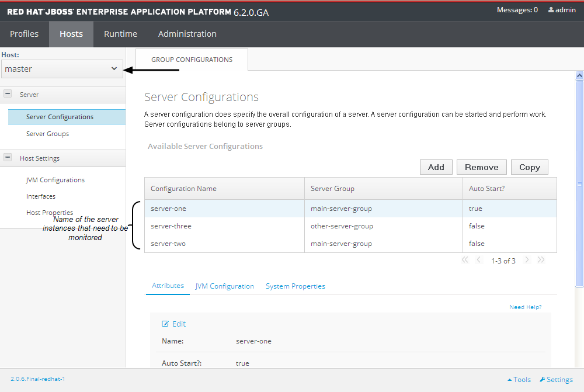
Task: Go to first page of server configurations
Action: coord(465,260)
